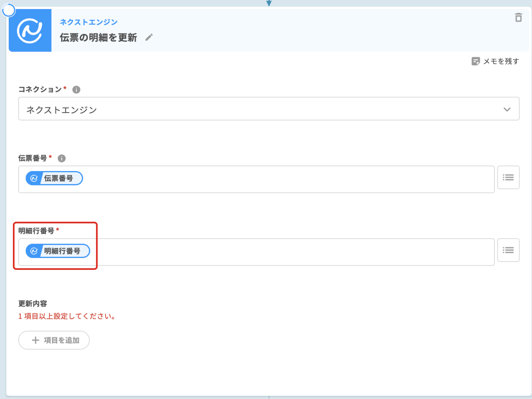Click empty area of 伝票番号 input field

pyautogui.click(x=289, y=179)
